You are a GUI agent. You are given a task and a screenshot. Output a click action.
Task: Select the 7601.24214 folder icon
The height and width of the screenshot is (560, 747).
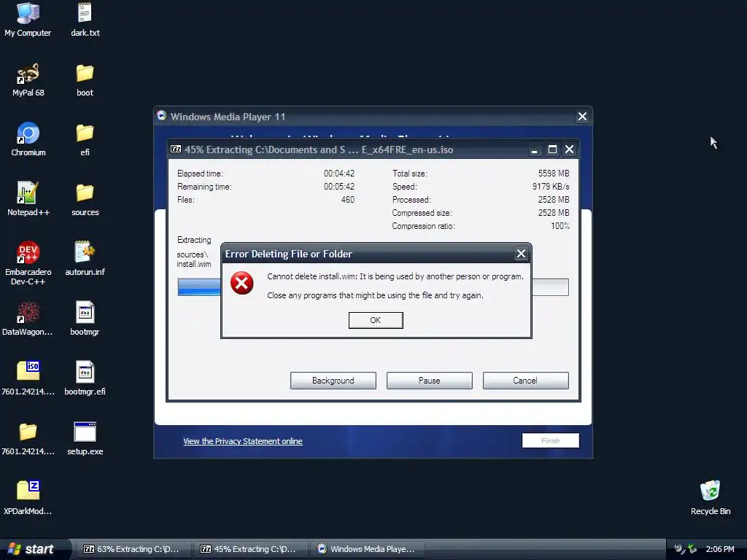[28, 438]
